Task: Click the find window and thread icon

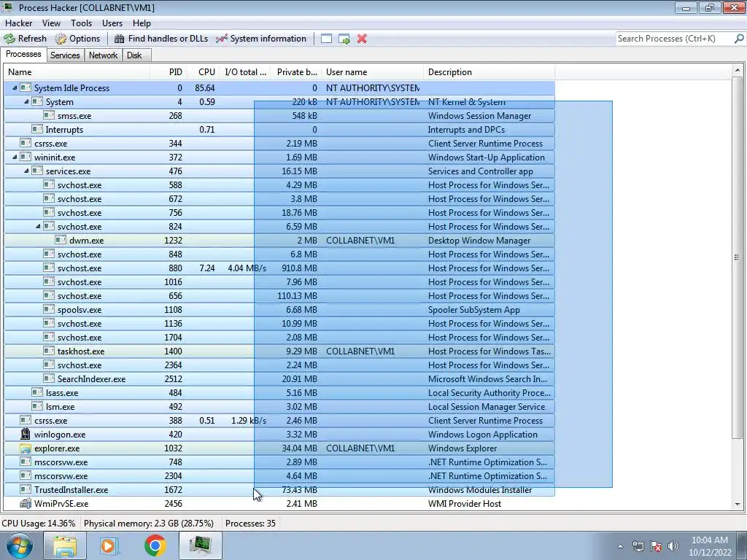Action: (x=344, y=39)
